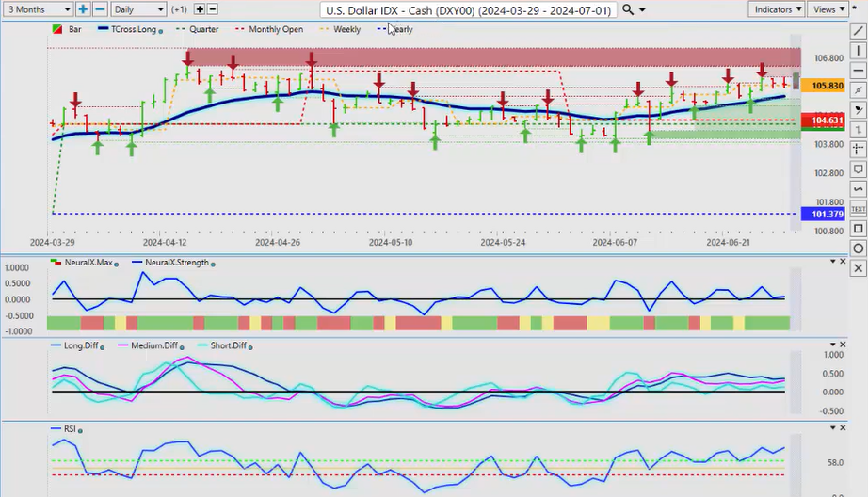
Task: Select the extended ray line tool
Action: 858,89
